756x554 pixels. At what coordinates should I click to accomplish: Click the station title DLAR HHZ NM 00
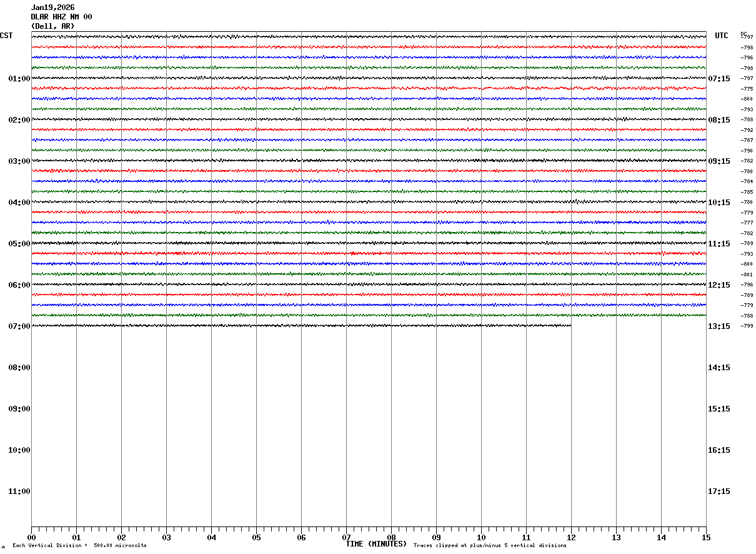click(61, 17)
